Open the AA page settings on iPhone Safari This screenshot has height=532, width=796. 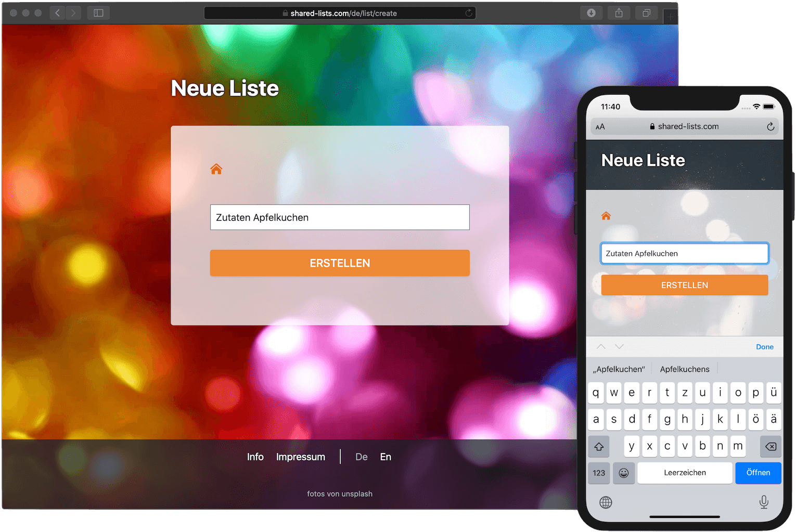pos(600,126)
